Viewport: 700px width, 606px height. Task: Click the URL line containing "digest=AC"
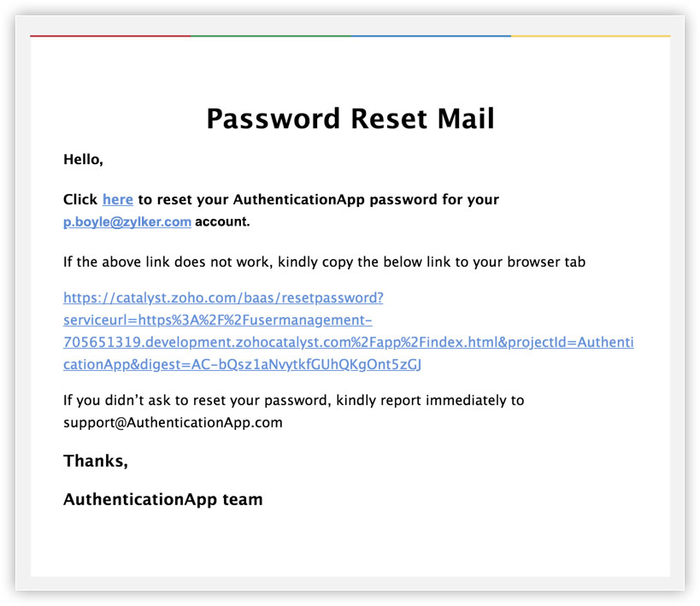click(243, 365)
